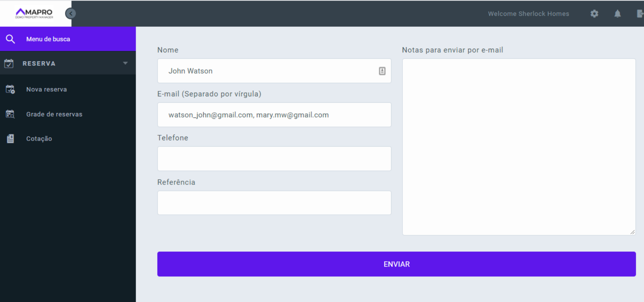Collapse the RESERVA section chevron

pos(125,63)
